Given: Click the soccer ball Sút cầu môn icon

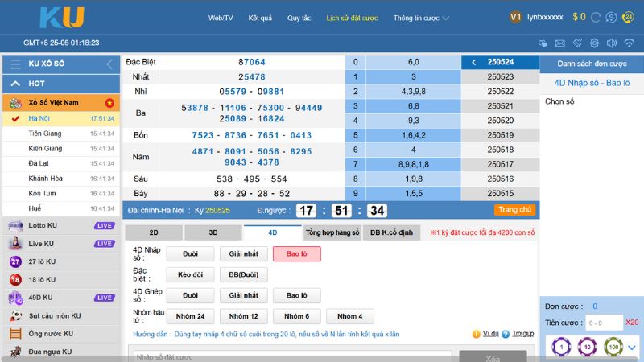Looking at the screenshot, I should pos(15,315).
